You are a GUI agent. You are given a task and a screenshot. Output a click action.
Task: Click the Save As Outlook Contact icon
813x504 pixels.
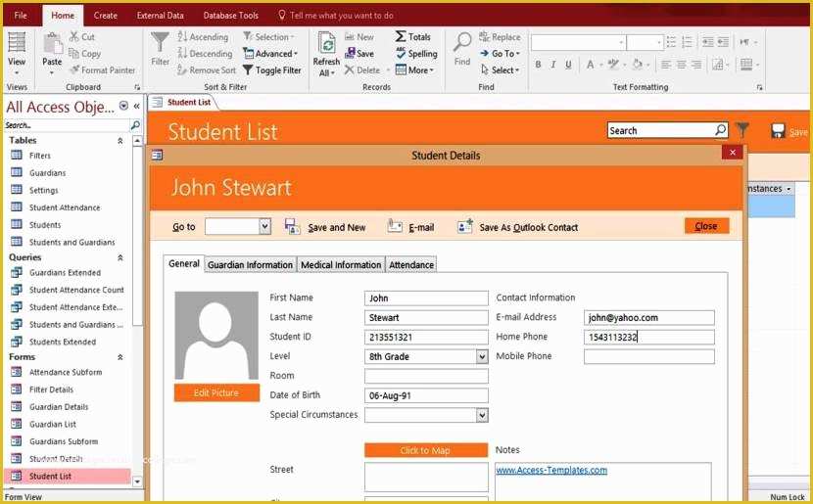464,226
